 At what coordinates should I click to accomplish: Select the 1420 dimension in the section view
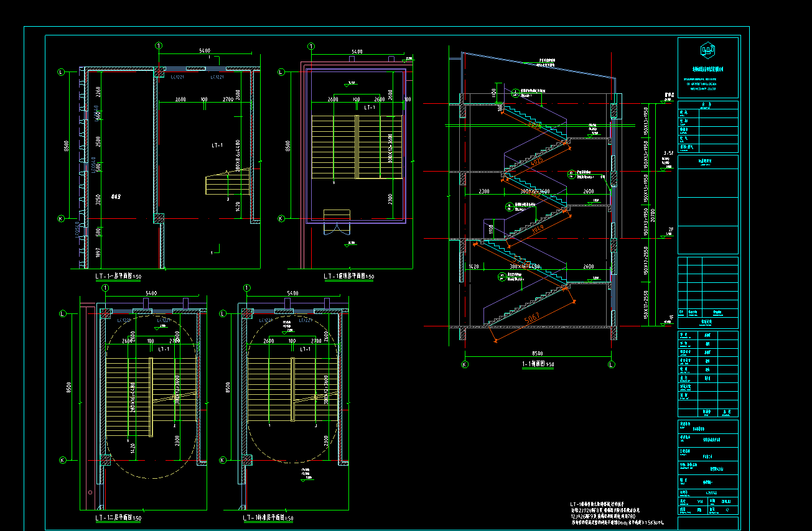[474, 265]
